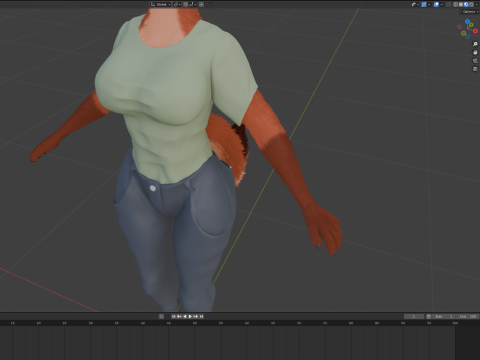Switch perspective/orthographic view icon
The width and height of the screenshot is (480, 360).
pyautogui.click(x=475, y=69)
